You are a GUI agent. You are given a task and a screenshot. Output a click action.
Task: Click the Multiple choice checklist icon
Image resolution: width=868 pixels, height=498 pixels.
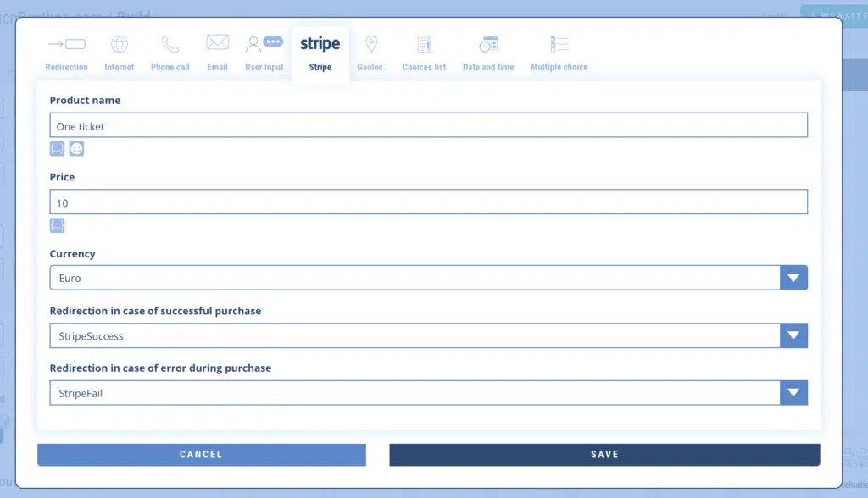(x=559, y=44)
